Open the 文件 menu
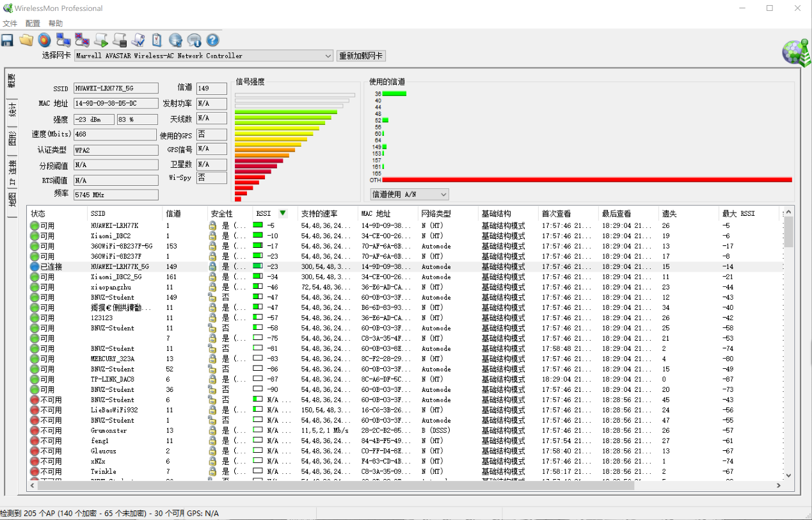 point(10,24)
